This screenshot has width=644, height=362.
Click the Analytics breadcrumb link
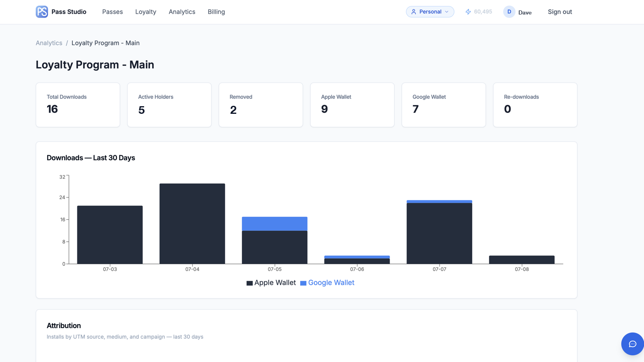click(x=49, y=43)
